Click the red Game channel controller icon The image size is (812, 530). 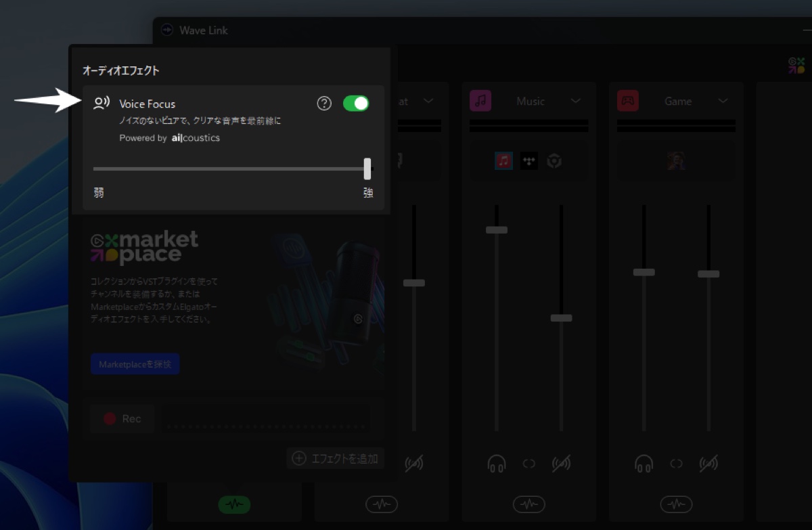click(x=628, y=101)
